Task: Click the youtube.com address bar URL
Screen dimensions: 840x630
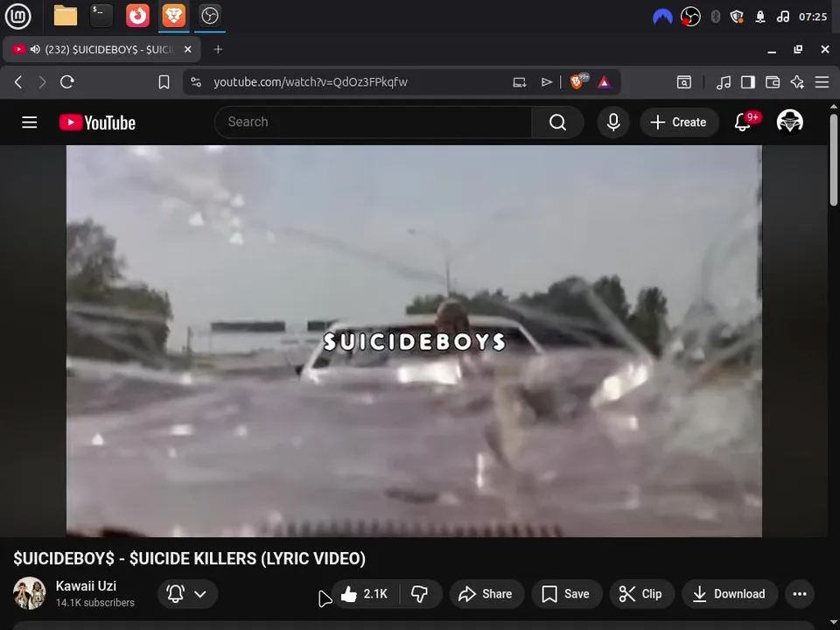Action: pos(311,82)
